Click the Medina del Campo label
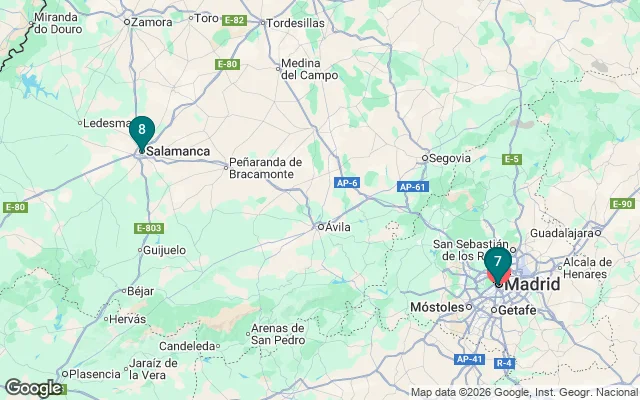 [309, 69]
